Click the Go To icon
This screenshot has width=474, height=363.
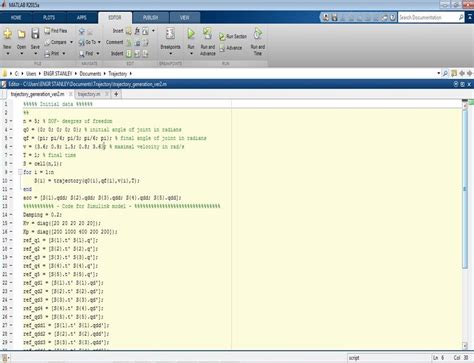click(x=82, y=42)
